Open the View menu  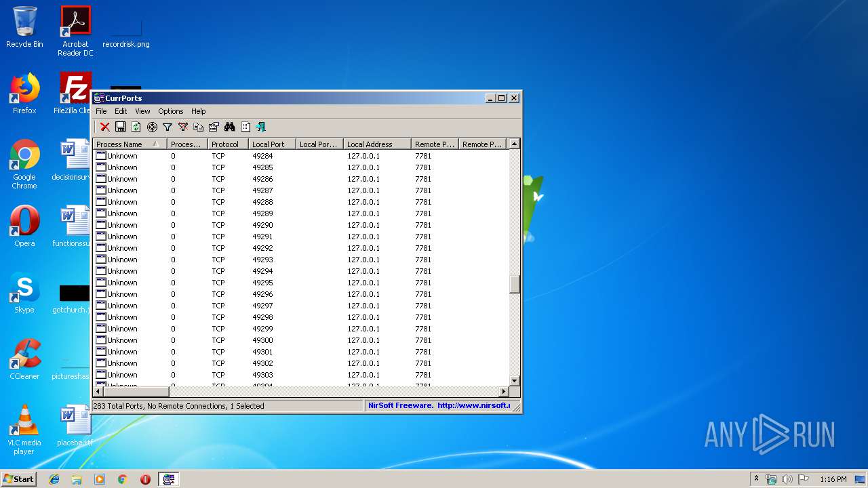pyautogui.click(x=142, y=111)
